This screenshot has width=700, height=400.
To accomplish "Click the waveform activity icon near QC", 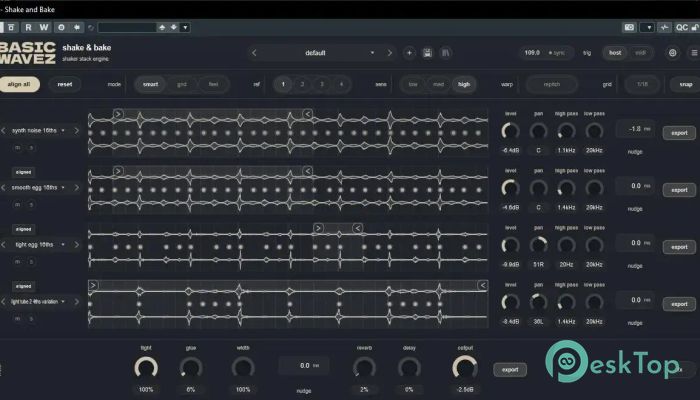I will pyautogui.click(x=665, y=28).
